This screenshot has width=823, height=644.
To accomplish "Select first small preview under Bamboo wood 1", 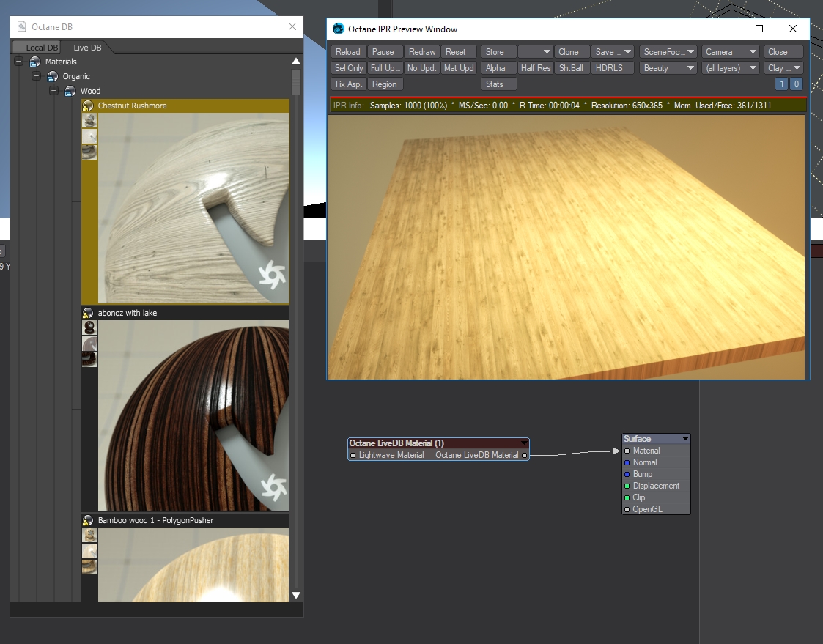I will point(89,536).
